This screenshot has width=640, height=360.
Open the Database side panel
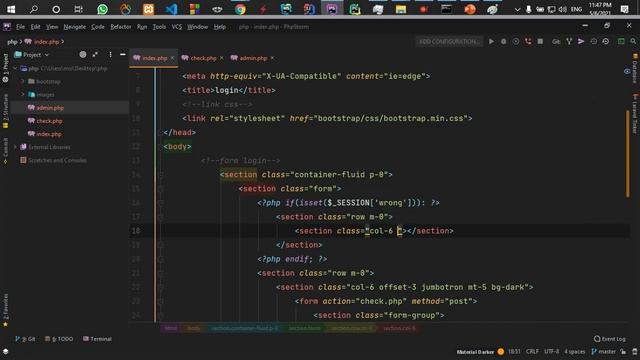[635, 69]
